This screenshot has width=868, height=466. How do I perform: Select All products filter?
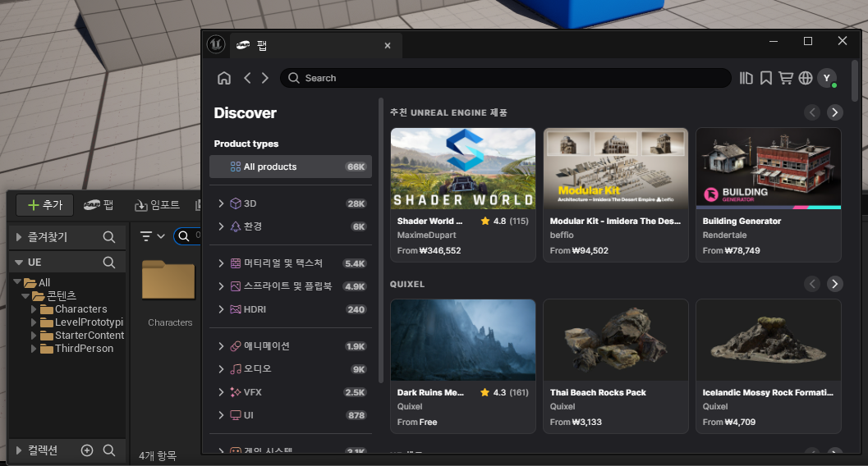coord(291,167)
